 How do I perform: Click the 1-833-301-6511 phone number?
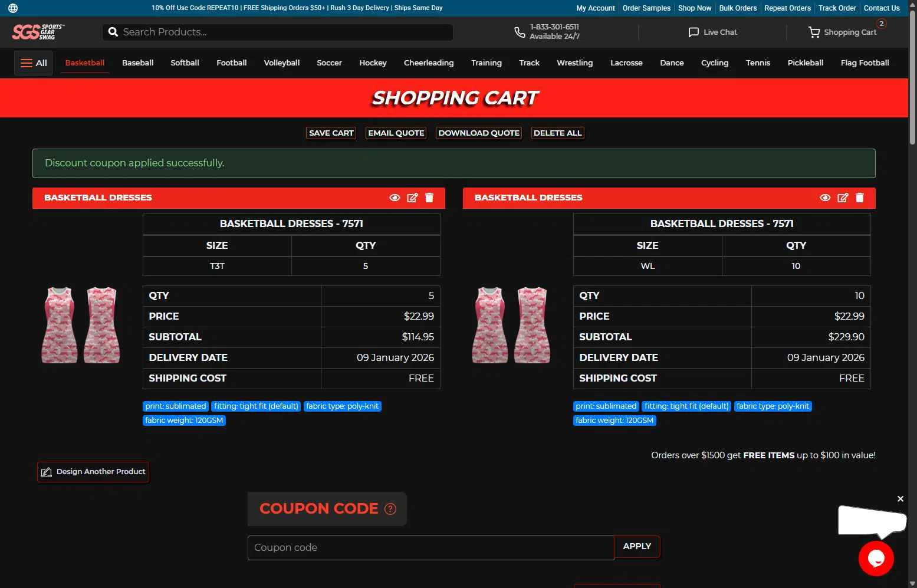(554, 27)
